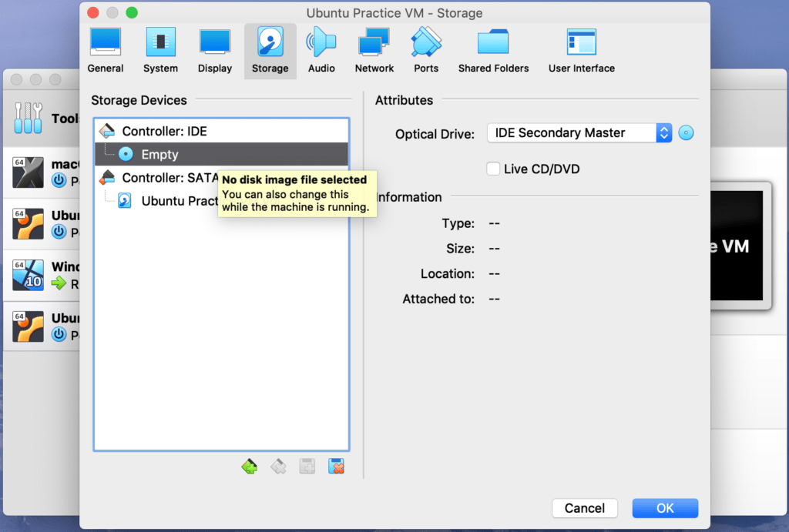Go to the Network settings tab
Viewport: 789px width, 532px height.
click(374, 52)
